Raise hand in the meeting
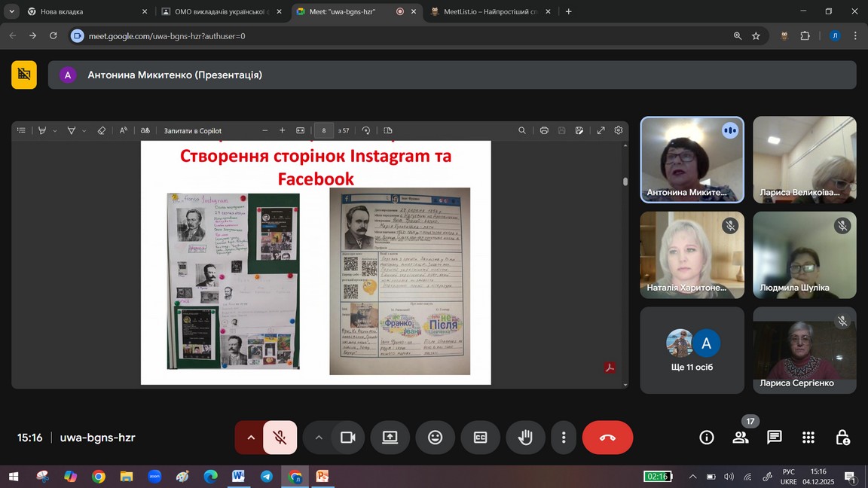The width and height of the screenshot is (868, 488). tap(525, 438)
